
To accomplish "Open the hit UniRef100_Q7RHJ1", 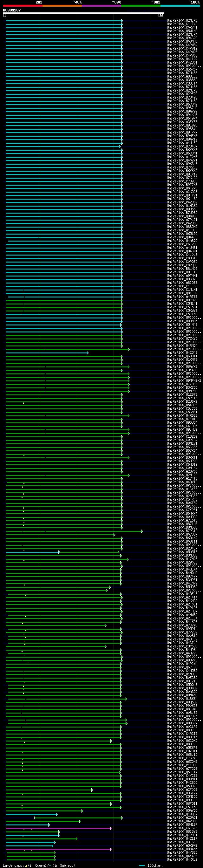I will (182, 835).
